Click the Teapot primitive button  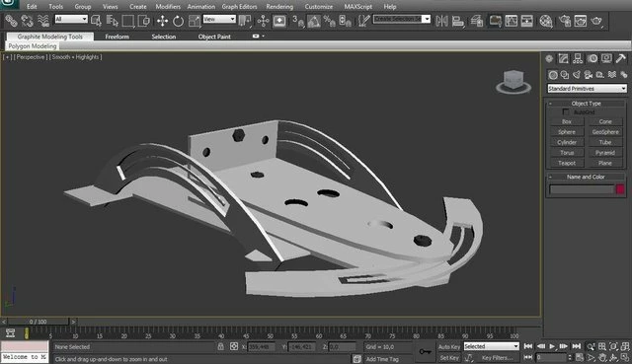tap(567, 163)
